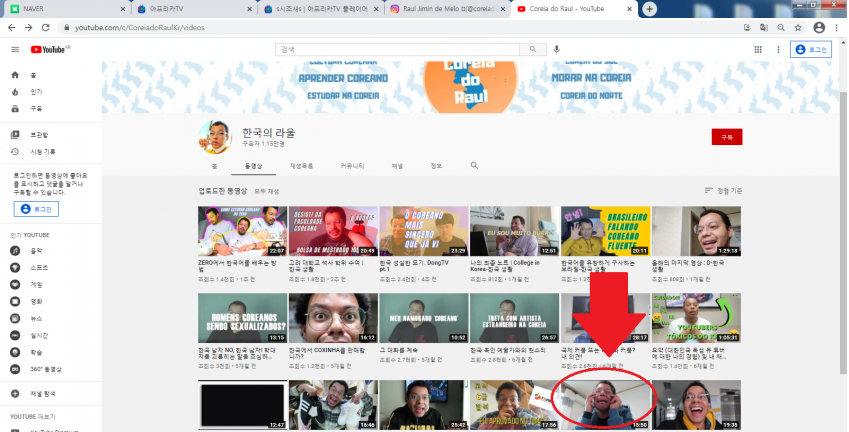Open the channel Home tab
The width and height of the screenshot is (849, 432).
pos(214,166)
